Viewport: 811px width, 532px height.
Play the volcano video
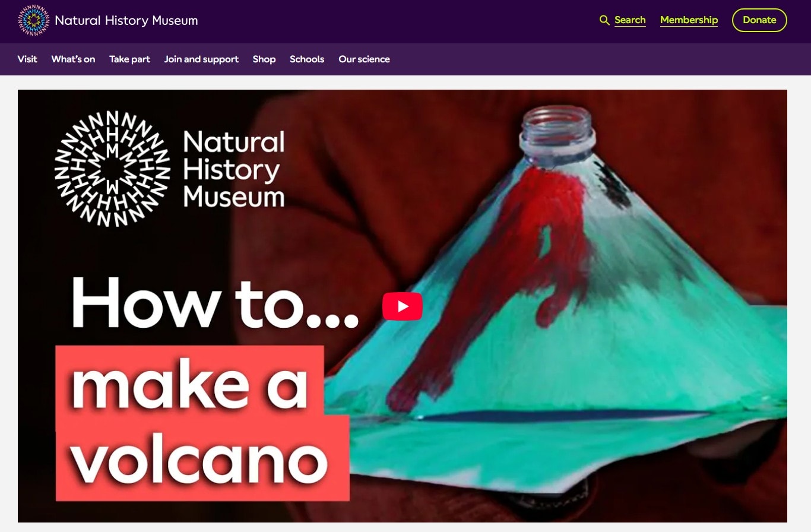(x=403, y=306)
